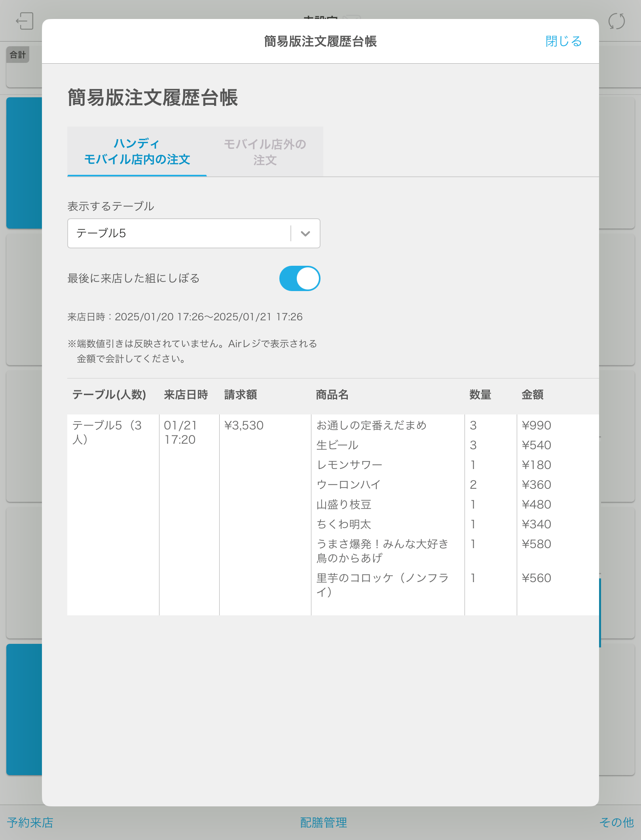Expand the table dropdown chevron arrow
The image size is (641, 840).
305,233
